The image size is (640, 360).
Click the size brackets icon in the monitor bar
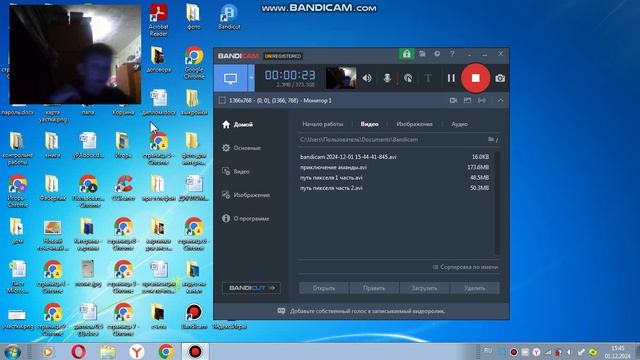[x=482, y=100]
